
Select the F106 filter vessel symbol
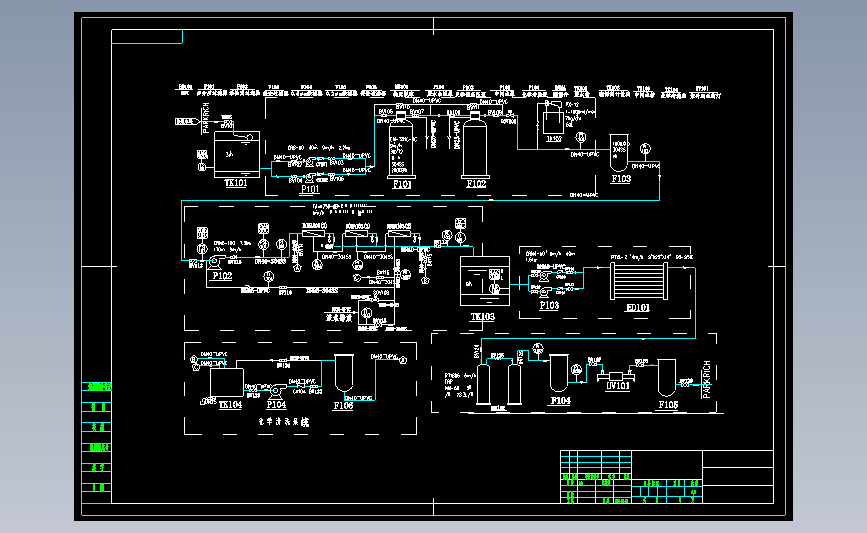click(x=344, y=373)
